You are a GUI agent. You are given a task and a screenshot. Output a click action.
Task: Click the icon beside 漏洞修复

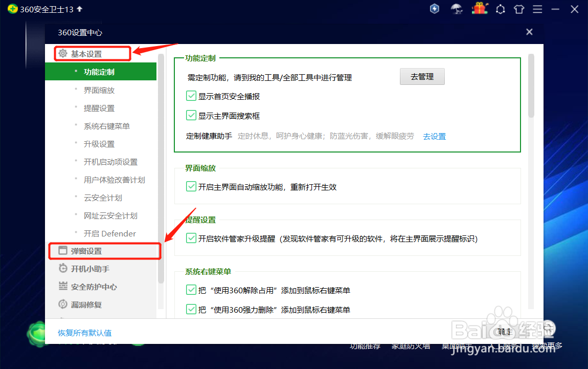click(63, 304)
